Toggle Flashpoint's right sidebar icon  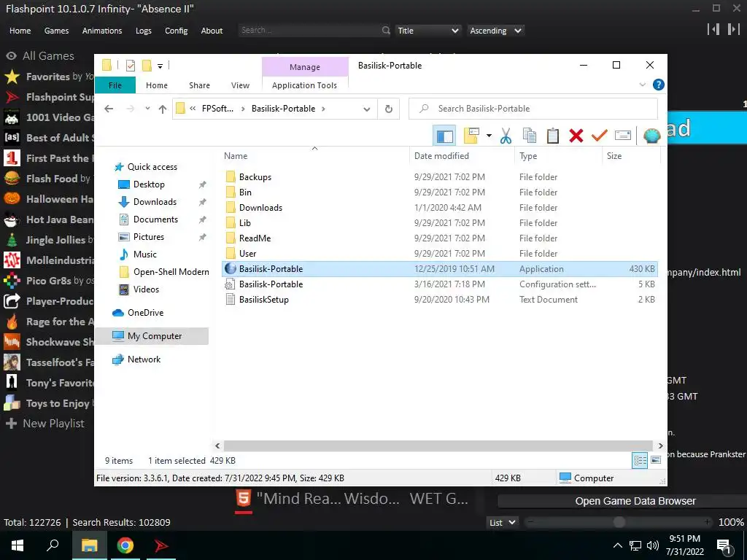click(x=734, y=29)
